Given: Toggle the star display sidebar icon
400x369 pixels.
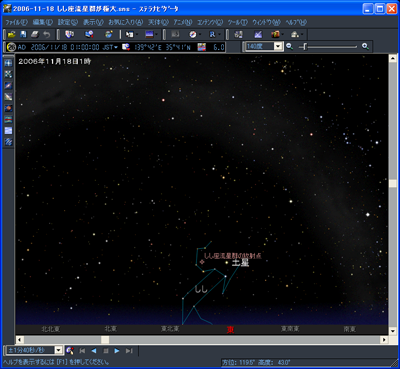Looking at the screenshot, I should point(8,63).
